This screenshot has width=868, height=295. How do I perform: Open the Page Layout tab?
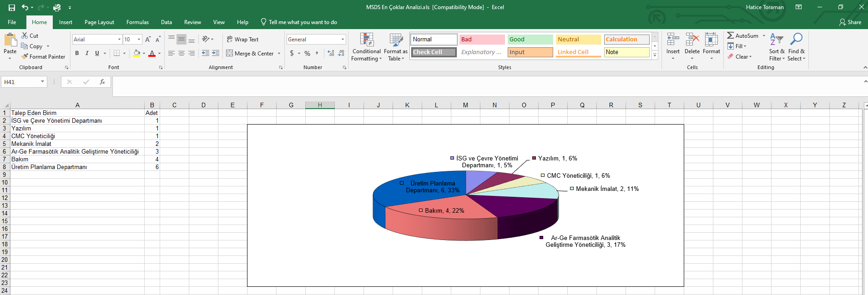coord(99,22)
